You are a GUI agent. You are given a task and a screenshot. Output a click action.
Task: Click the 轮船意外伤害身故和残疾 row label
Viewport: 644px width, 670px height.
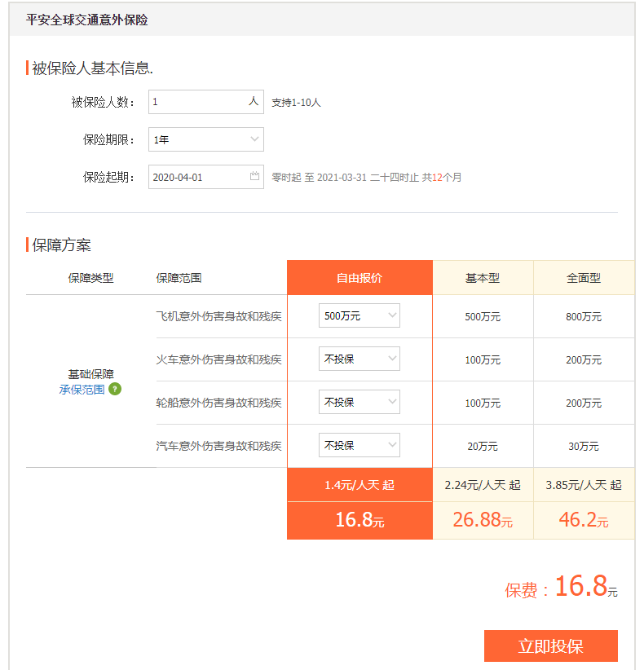218,403
